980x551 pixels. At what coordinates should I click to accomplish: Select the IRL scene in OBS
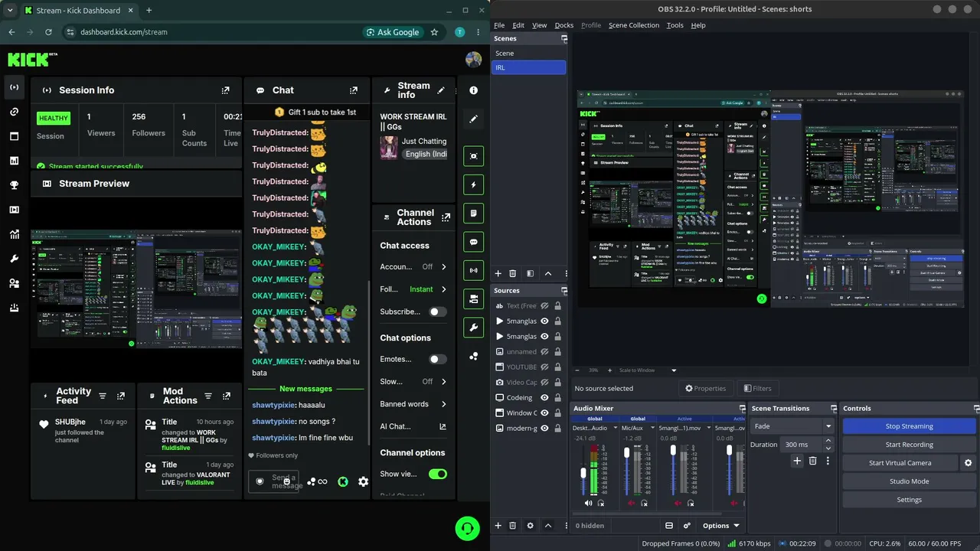pyautogui.click(x=528, y=67)
